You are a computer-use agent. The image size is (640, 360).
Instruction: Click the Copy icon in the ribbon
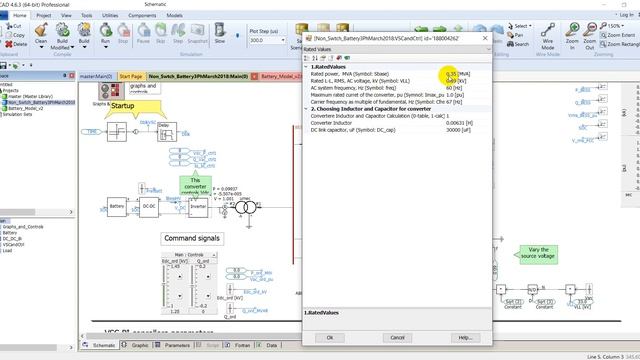[x=9, y=35]
